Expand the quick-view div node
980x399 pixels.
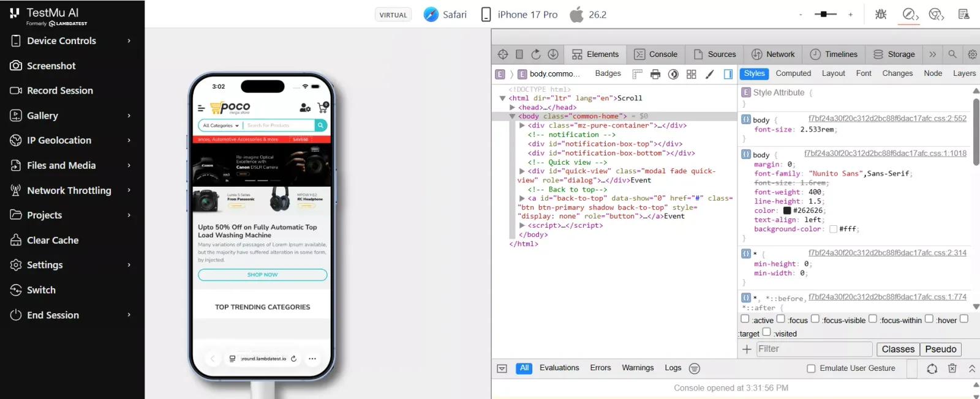[x=522, y=171]
